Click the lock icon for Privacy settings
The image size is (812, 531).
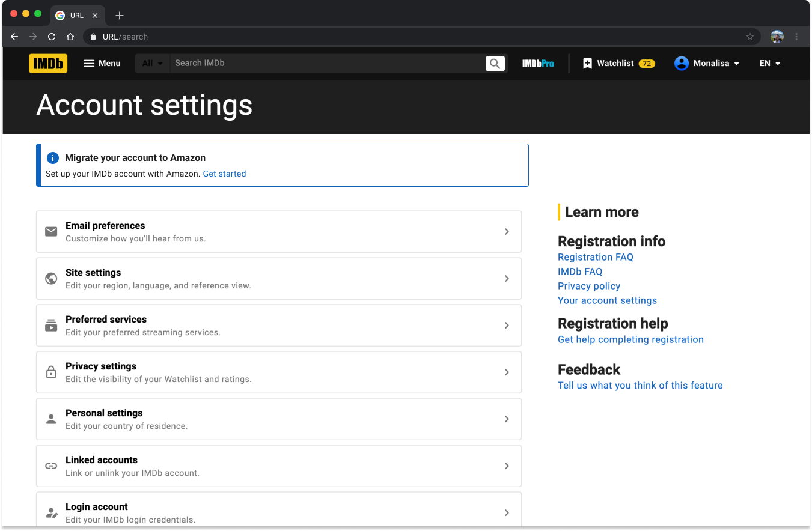(x=51, y=372)
